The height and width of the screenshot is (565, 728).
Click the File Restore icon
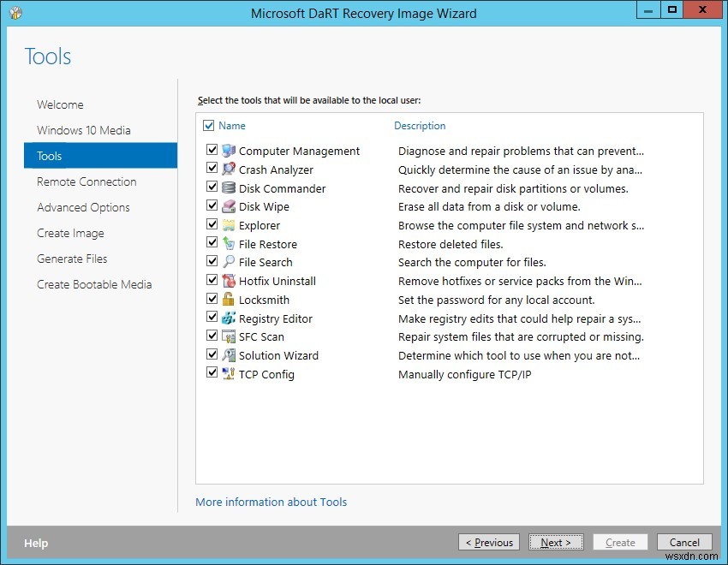click(x=229, y=243)
